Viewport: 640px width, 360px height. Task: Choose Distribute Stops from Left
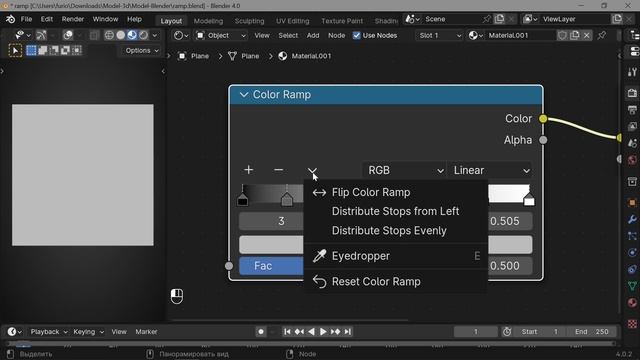(396, 211)
